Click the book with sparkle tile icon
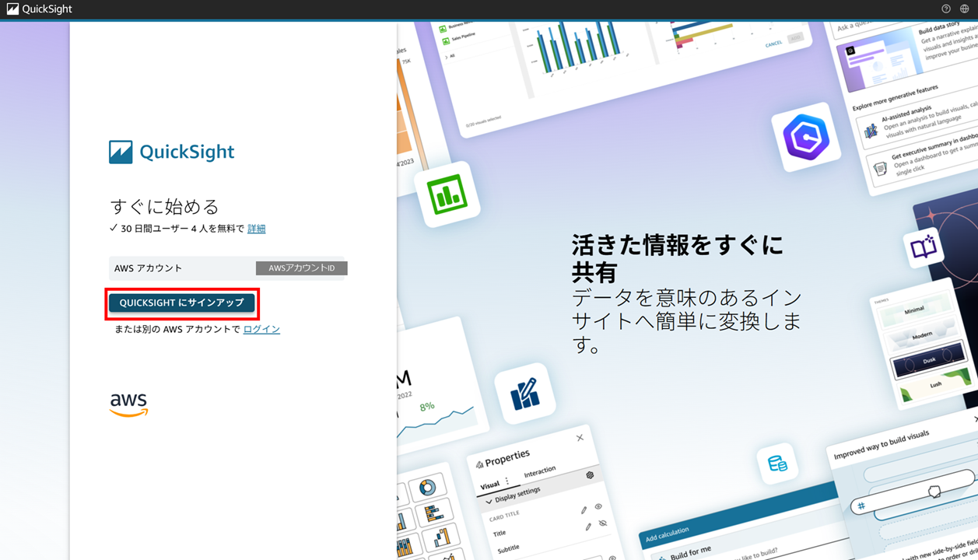 [924, 248]
